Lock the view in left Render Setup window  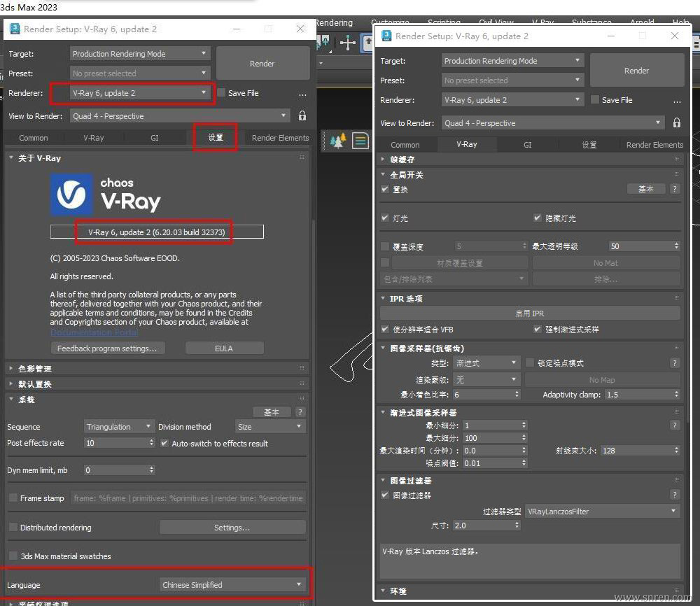[302, 116]
